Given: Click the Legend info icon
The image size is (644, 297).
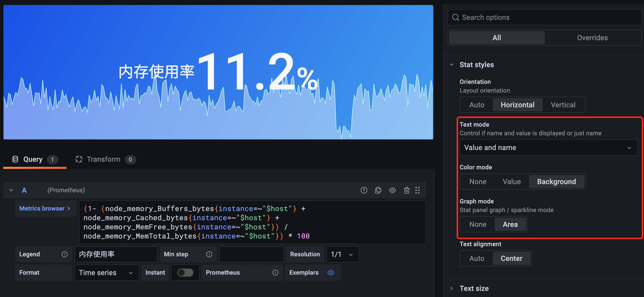Looking at the screenshot, I should (65, 254).
